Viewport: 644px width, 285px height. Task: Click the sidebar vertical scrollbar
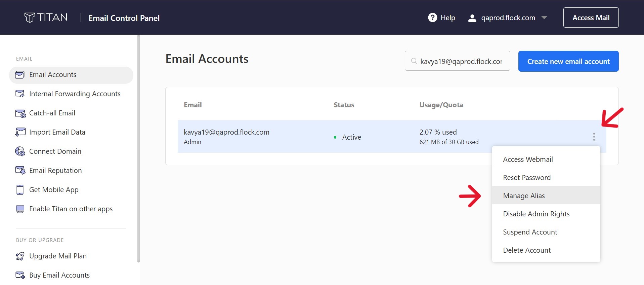coord(138,148)
